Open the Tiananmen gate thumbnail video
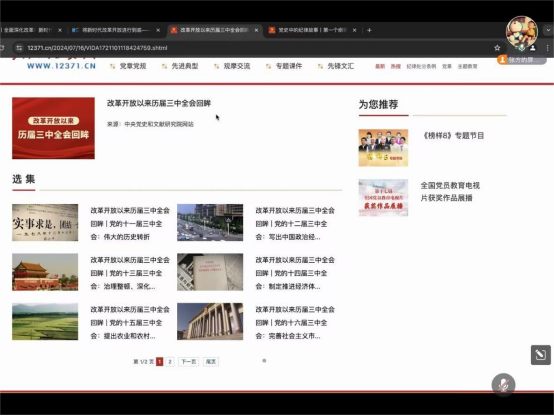The width and height of the screenshot is (554, 416). click(45, 272)
